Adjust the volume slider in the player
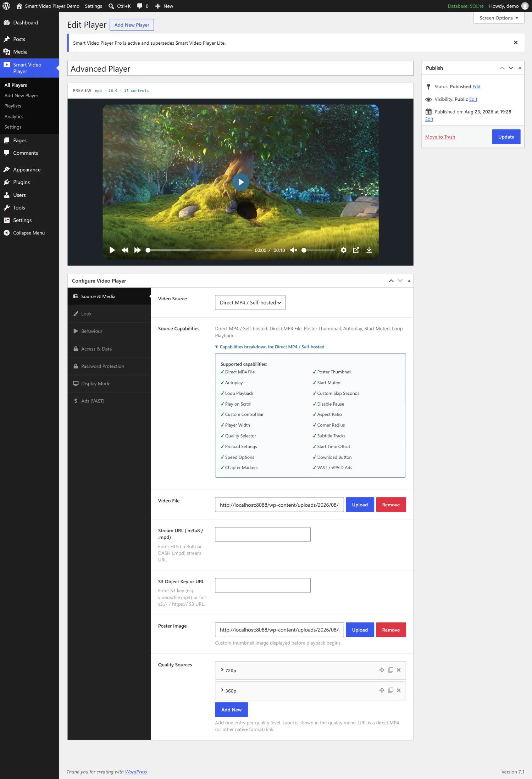This screenshot has width=532, height=779. [x=318, y=250]
